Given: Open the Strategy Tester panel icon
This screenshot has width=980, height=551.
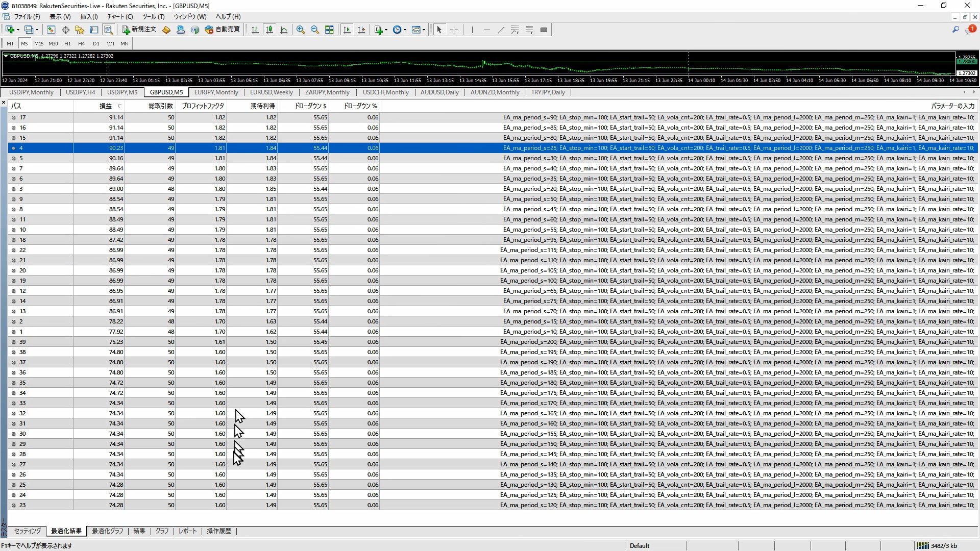Looking at the screenshot, I should [x=108, y=30].
